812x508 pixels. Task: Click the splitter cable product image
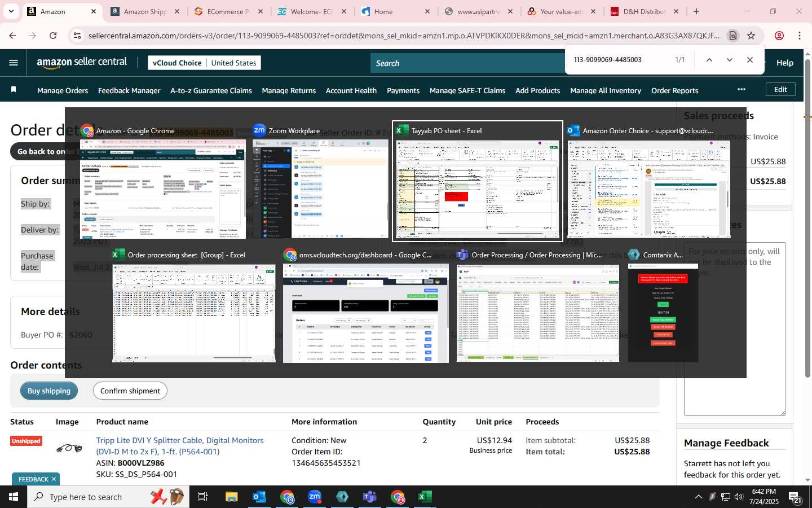coord(69,448)
